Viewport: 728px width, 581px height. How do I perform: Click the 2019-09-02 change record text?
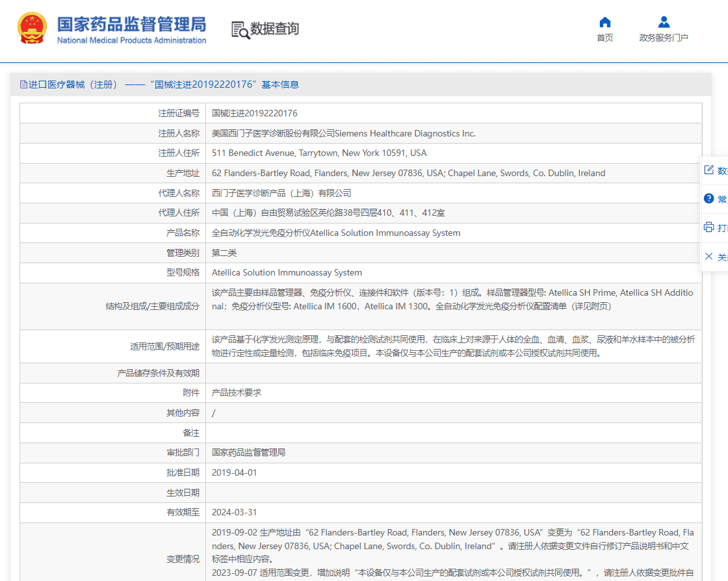(452, 546)
